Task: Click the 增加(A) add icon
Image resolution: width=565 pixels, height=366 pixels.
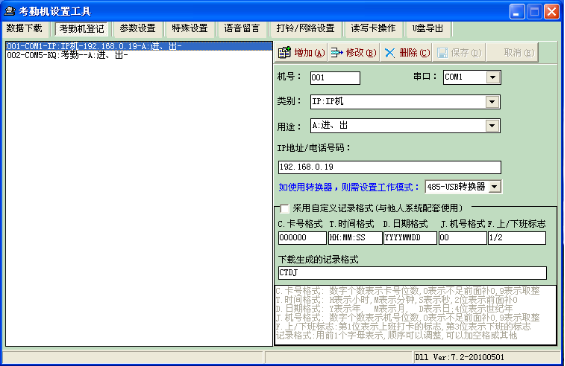Action: pyautogui.click(x=284, y=53)
